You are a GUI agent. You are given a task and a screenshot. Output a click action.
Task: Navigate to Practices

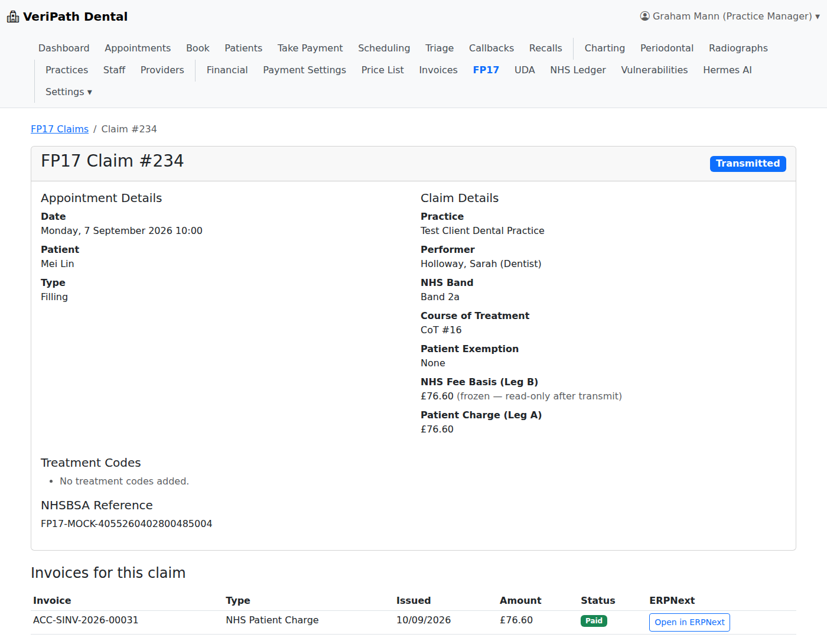tap(67, 70)
